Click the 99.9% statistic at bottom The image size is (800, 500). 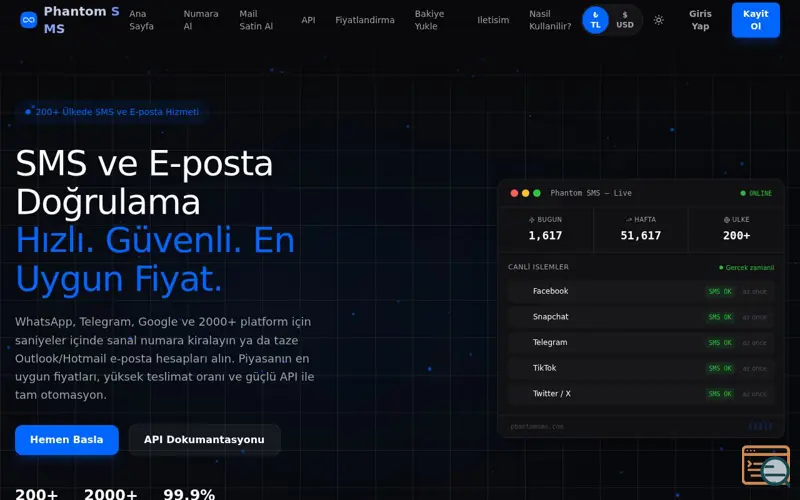point(189,494)
